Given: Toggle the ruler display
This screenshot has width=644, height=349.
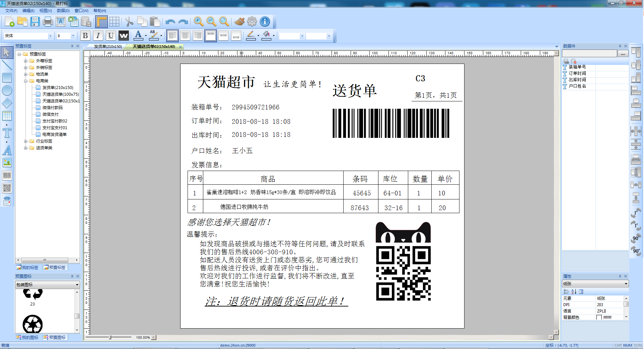Looking at the screenshot, I should coord(101,22).
